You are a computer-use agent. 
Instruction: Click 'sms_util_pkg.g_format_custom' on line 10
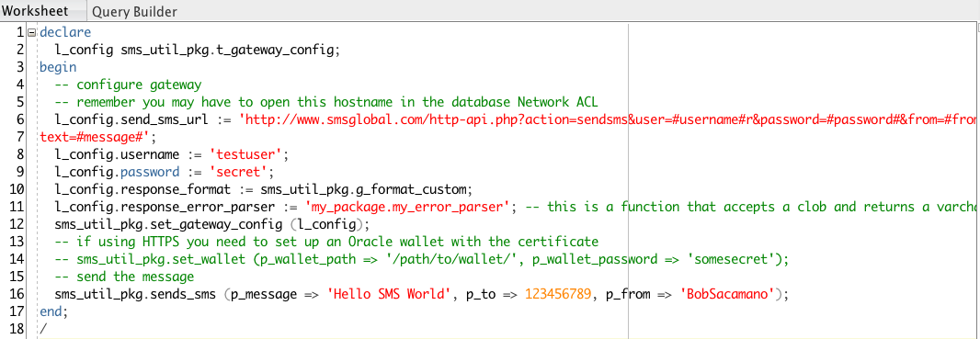coord(364,188)
